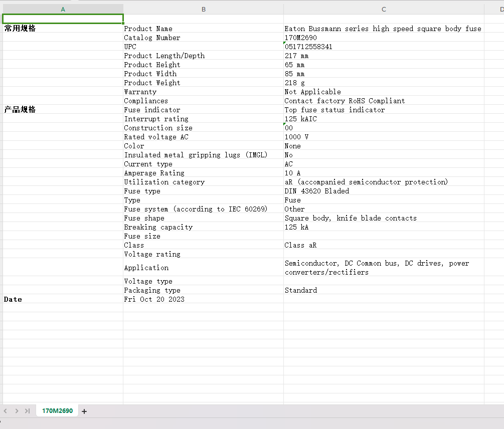Select the Construction size cell
Image resolution: width=504 pixels, height=429 pixels.
204,127
